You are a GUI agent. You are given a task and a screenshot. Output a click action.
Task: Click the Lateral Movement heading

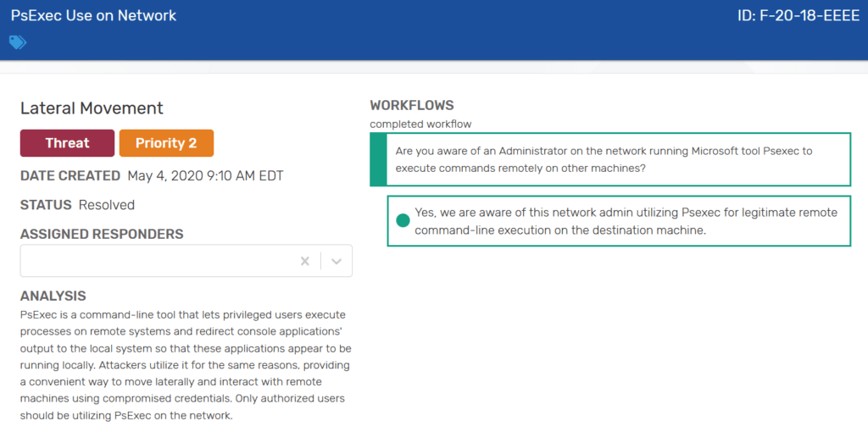tap(92, 108)
